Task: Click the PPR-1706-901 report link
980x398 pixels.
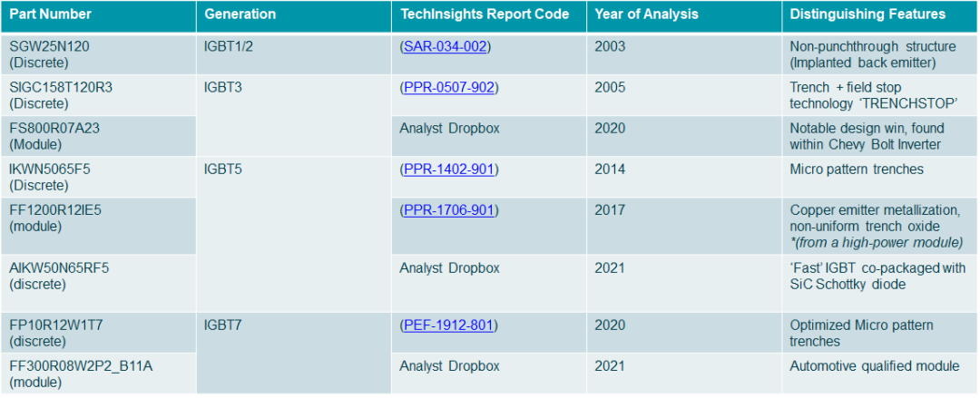Action: [x=449, y=210]
